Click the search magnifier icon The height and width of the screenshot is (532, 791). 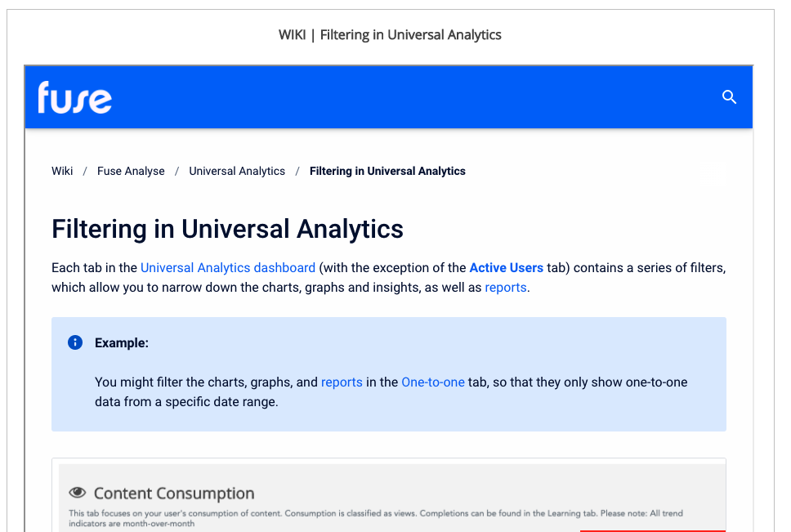[729, 96]
